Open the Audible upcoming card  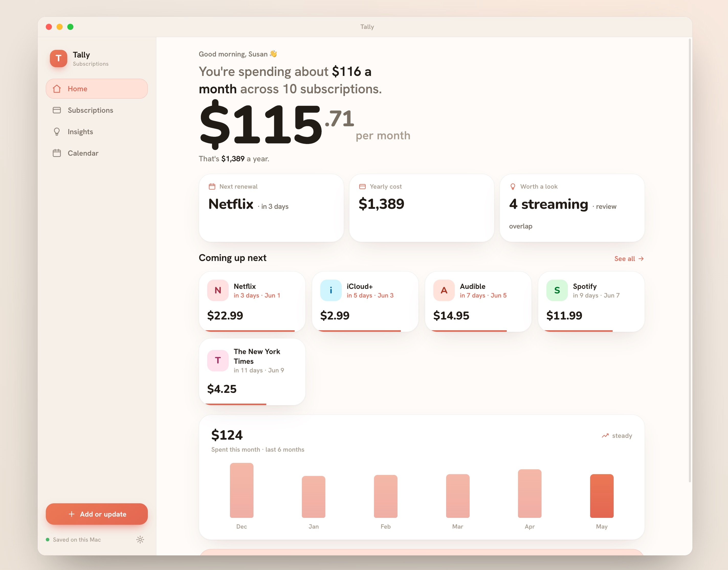[478, 302]
